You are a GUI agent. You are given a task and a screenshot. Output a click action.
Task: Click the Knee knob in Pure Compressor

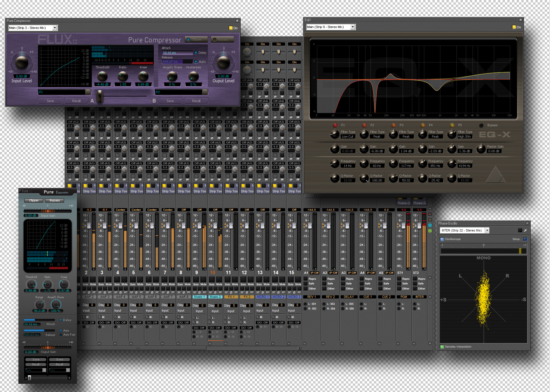(x=143, y=77)
